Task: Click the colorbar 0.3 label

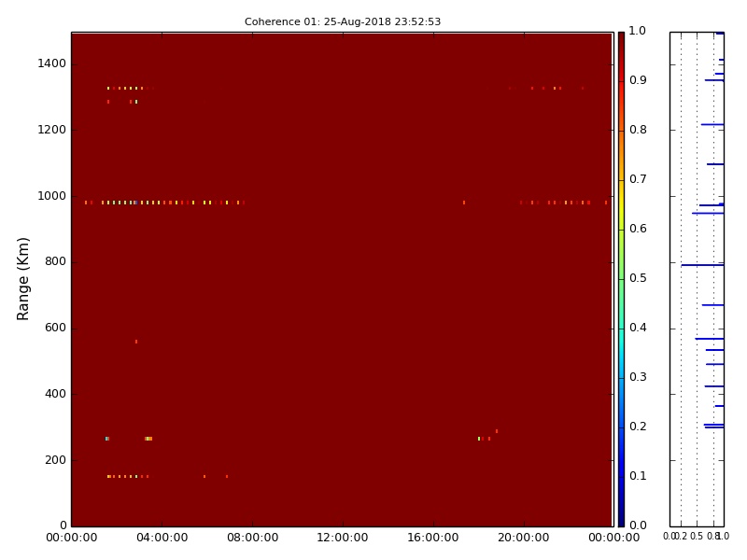Action: tap(638, 377)
